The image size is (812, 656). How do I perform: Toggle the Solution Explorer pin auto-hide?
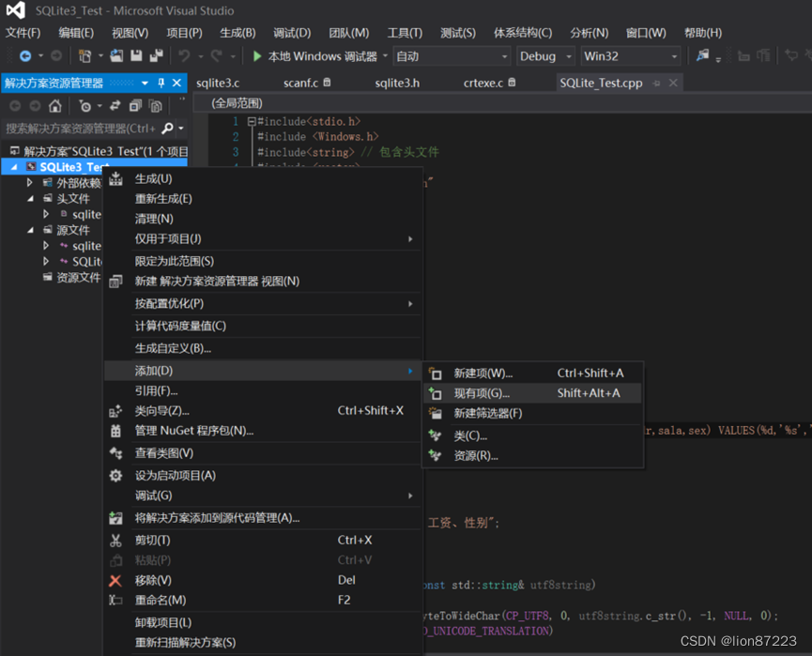(x=160, y=82)
